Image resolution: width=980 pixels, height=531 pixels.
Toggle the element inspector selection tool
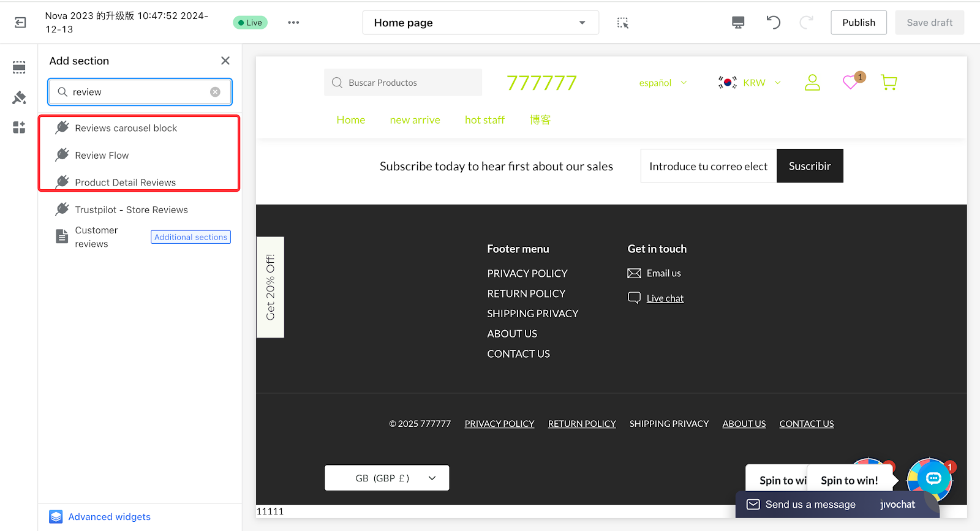coord(623,23)
